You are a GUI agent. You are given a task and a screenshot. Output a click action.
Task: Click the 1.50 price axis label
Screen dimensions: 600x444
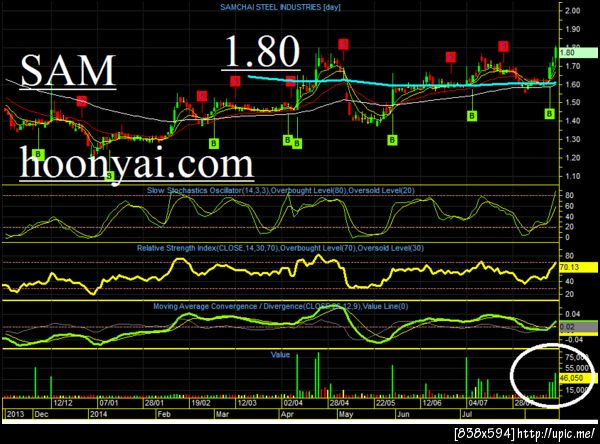[x=573, y=103]
